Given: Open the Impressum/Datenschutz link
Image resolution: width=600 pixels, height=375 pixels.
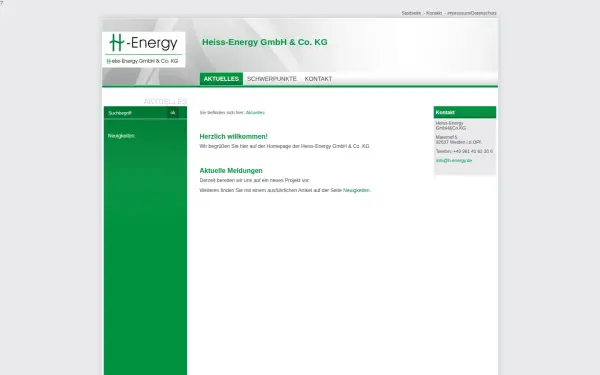Looking at the screenshot, I should coord(472,13).
